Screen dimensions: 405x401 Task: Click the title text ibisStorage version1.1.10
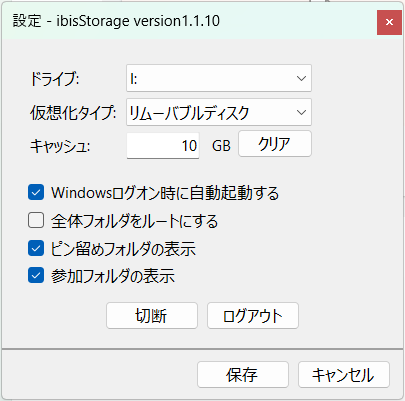click(138, 21)
